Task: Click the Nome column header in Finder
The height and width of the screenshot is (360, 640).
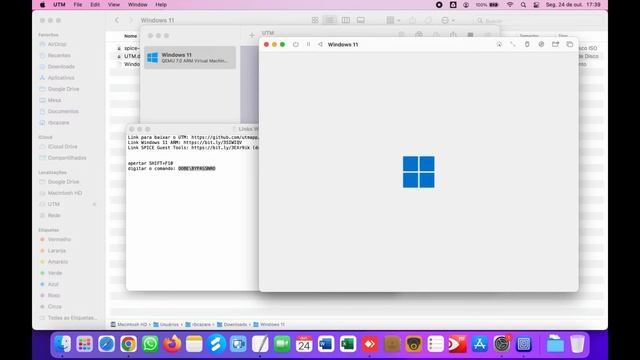Action: pos(131,36)
